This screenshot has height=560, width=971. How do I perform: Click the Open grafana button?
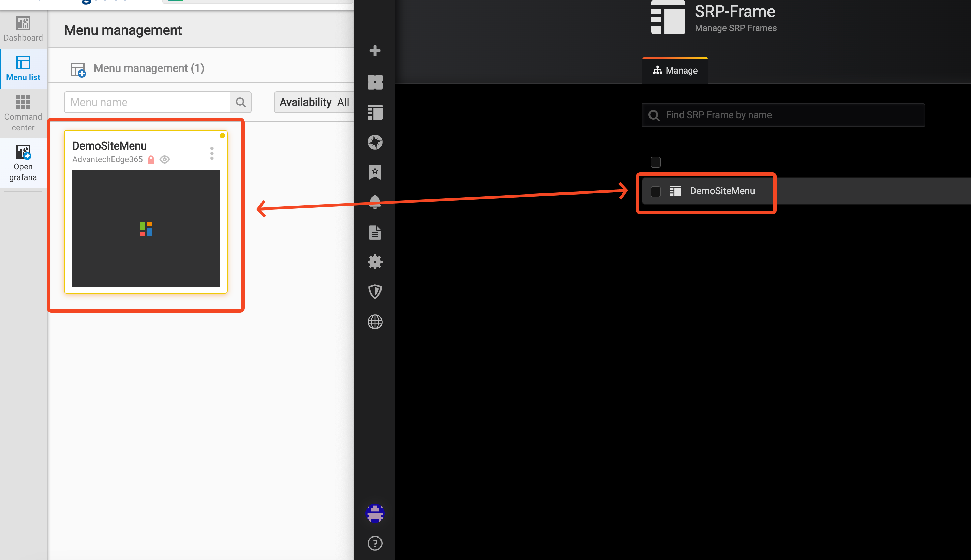pyautogui.click(x=23, y=163)
